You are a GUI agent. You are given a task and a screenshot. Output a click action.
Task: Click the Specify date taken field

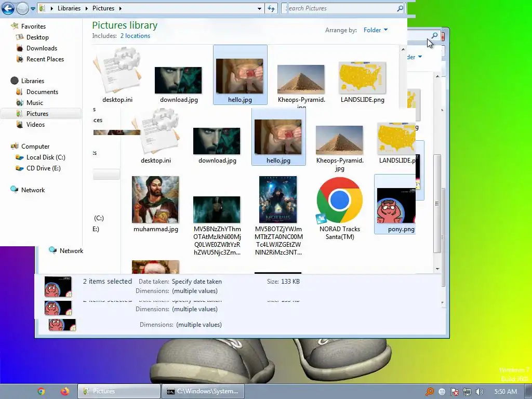tap(196, 282)
